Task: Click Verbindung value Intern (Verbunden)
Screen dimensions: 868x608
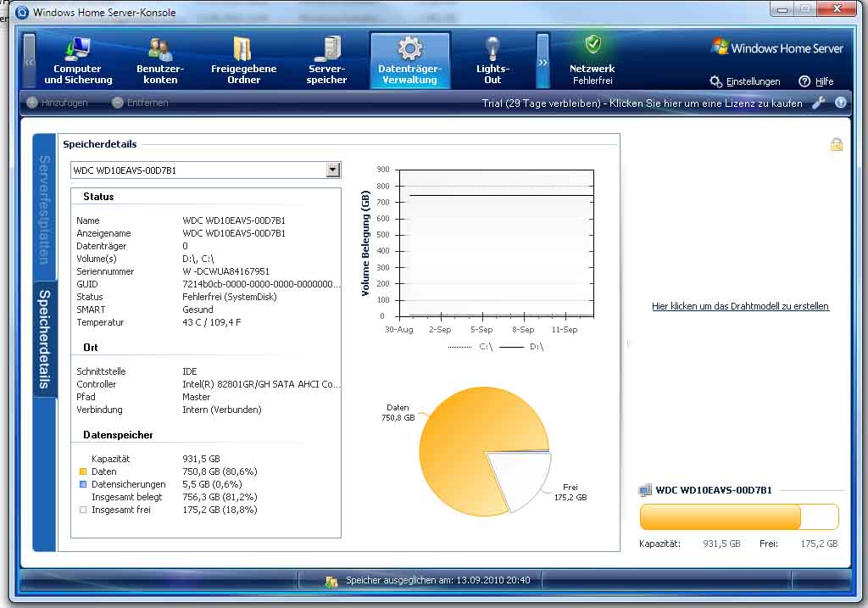Action: (x=222, y=410)
